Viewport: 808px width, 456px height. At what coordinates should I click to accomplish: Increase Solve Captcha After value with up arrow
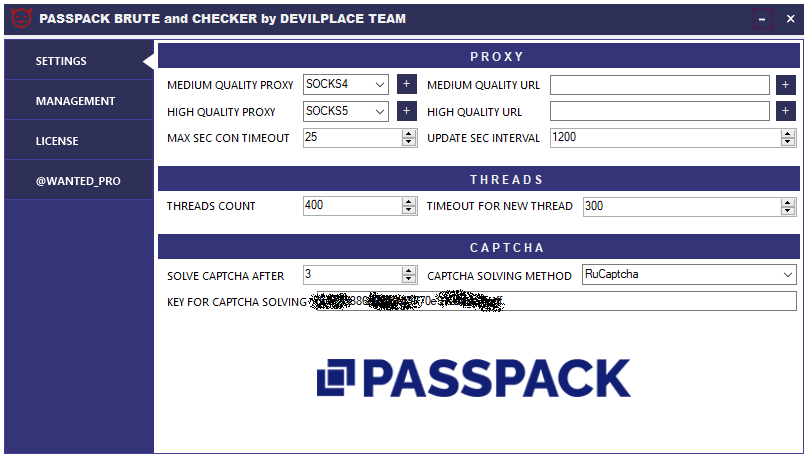[x=409, y=271]
